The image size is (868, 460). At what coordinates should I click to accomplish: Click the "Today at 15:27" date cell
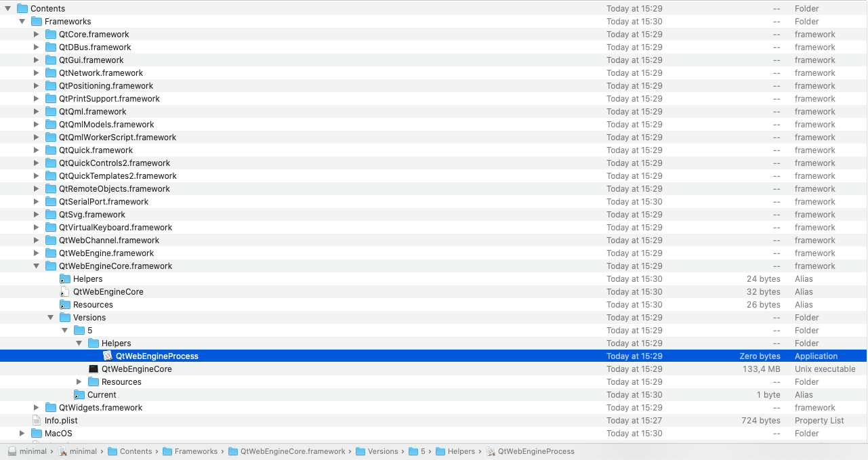[635, 421]
